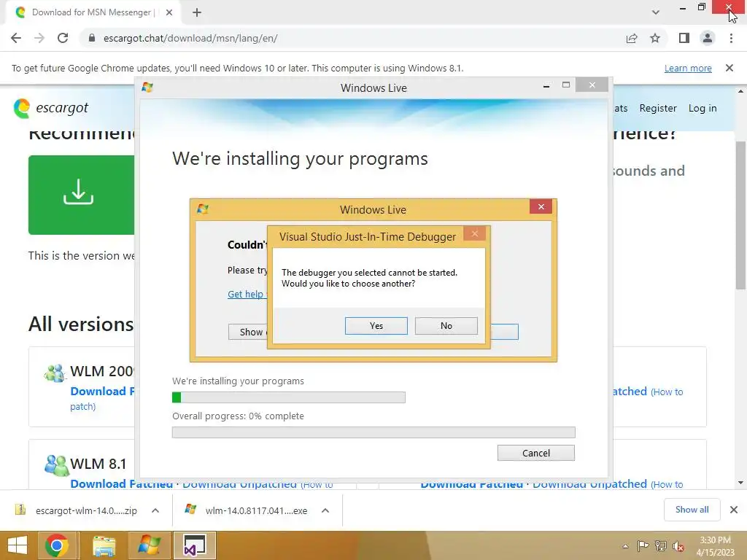Open File Explorer from taskbar
Image resolution: width=747 pixels, height=560 pixels.
tap(104, 545)
